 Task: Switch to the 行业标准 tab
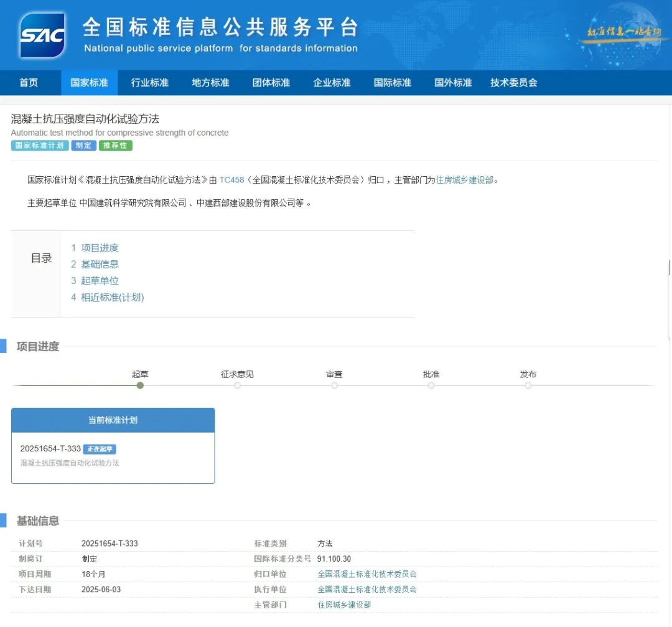150,83
